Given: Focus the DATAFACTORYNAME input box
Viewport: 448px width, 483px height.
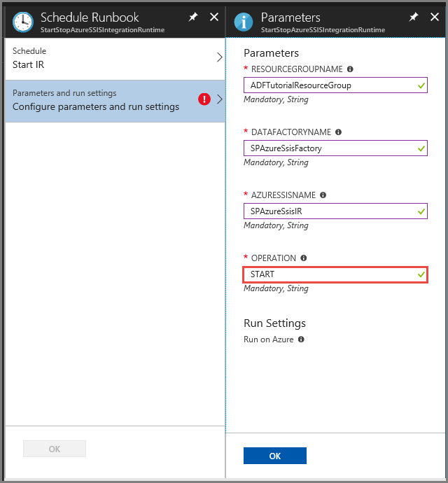Looking at the screenshot, I should point(329,148).
